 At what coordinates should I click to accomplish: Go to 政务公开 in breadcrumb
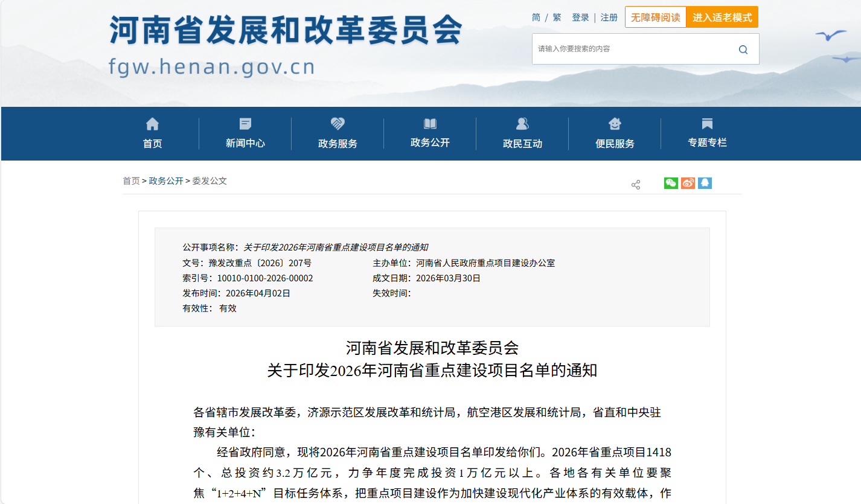click(x=166, y=181)
